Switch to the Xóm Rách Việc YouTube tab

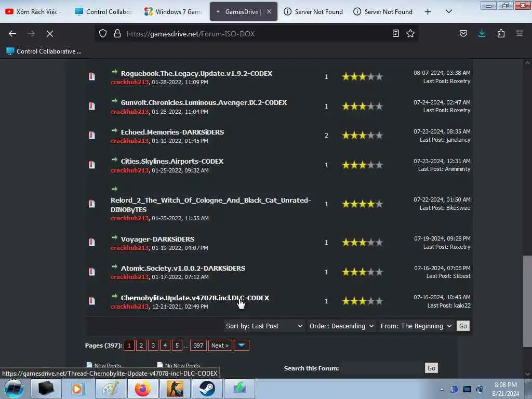[x=34, y=12]
